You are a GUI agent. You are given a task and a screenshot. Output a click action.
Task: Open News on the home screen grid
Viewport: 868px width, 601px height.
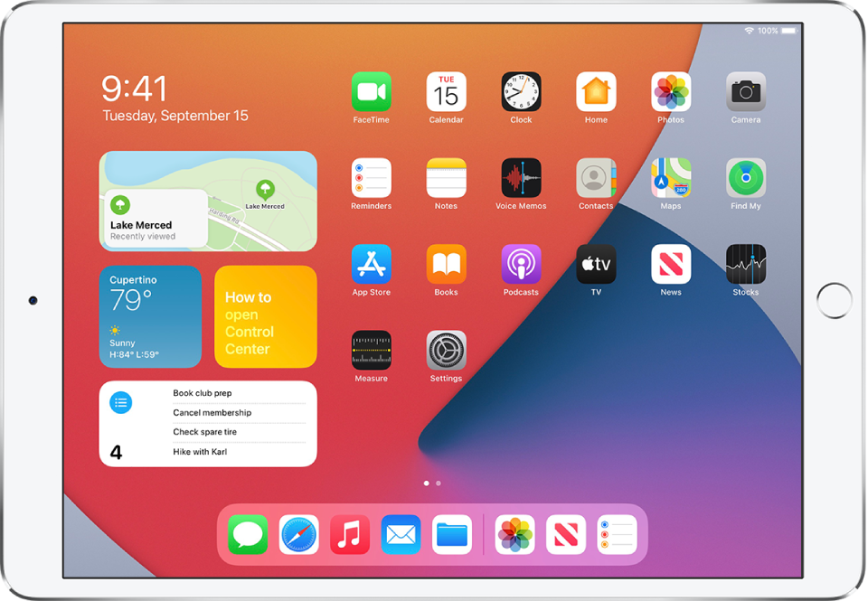click(x=671, y=265)
